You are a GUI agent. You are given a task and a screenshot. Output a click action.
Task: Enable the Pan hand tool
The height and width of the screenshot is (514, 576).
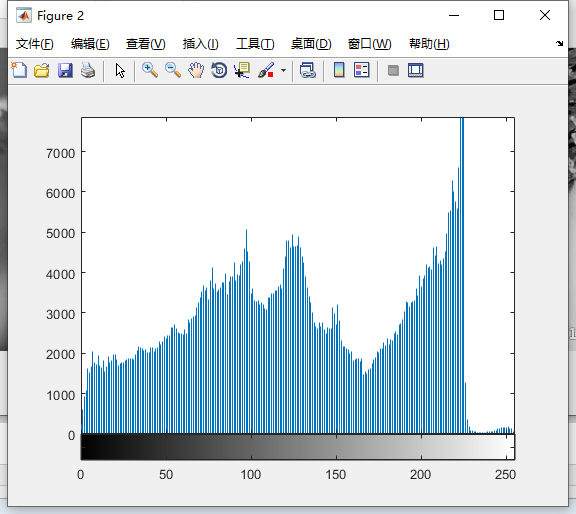[196, 70]
